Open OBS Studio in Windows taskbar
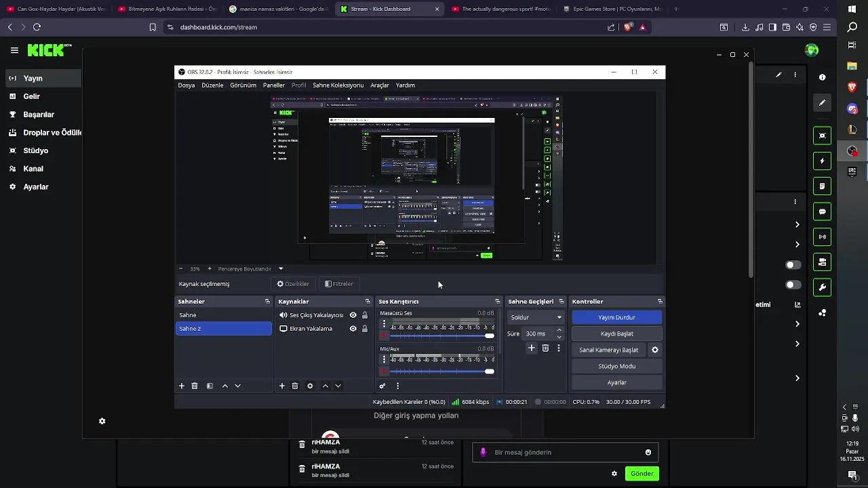Screen dimensions: 868x488 tap(852, 151)
